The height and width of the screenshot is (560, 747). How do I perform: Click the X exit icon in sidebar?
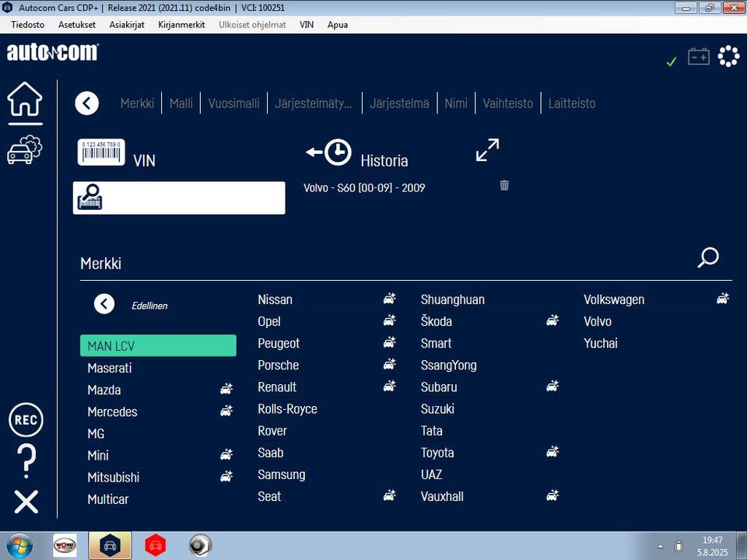(26, 502)
